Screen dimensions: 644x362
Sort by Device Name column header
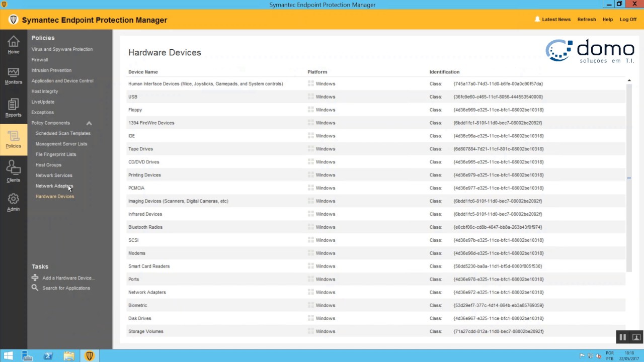(143, 72)
